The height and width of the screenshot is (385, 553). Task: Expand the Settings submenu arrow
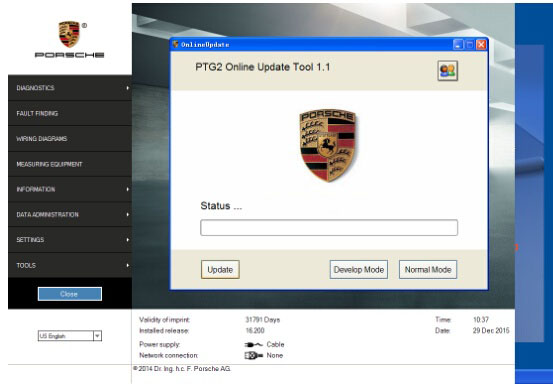[128, 240]
